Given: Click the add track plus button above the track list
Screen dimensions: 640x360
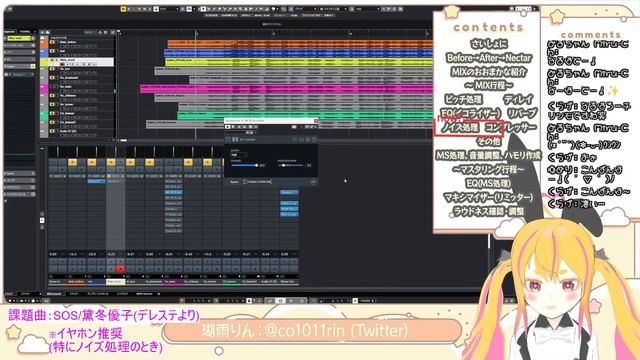Looking at the screenshot, I should pos(43,32).
